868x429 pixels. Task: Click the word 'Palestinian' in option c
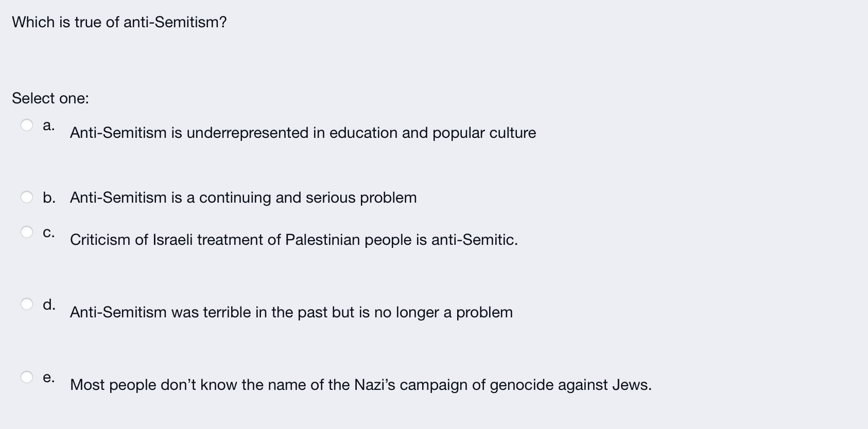coord(322,240)
